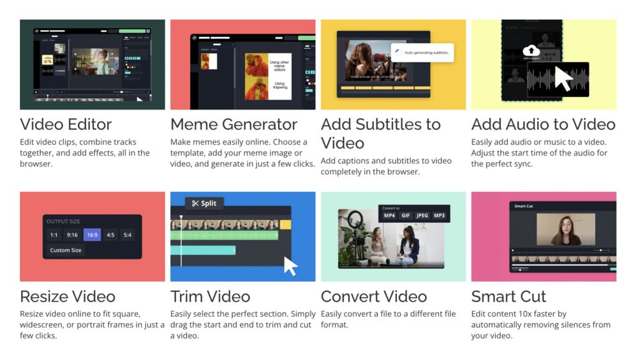
Task: Choose the GIF convert format
Action: 406,215
